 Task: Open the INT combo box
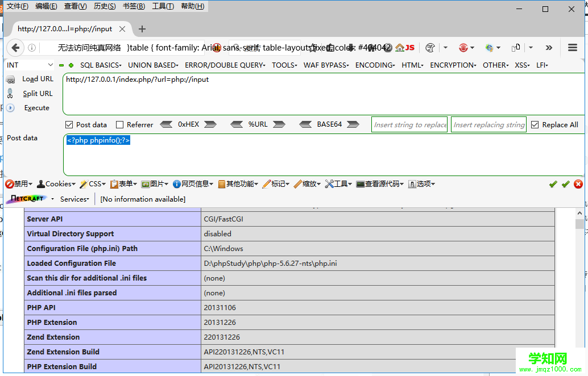coord(30,65)
